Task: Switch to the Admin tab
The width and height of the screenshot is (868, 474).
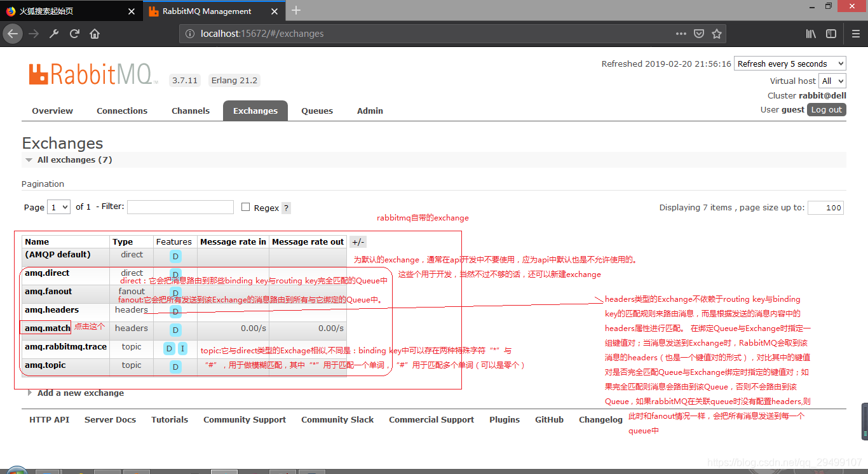Action: point(370,111)
